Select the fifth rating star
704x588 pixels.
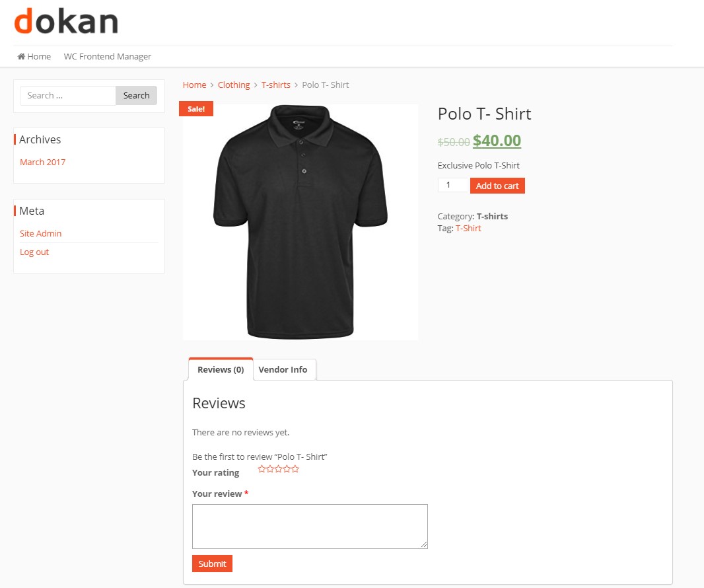coord(295,469)
